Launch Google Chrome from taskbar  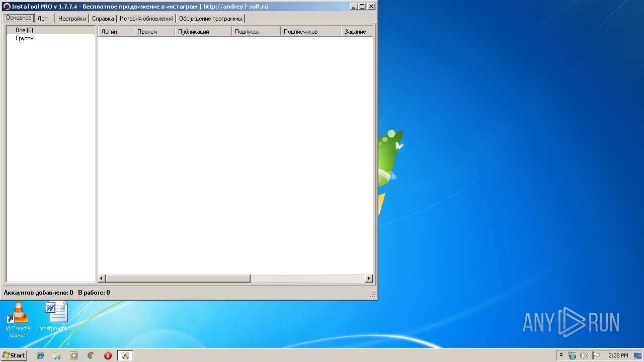[x=91, y=355]
